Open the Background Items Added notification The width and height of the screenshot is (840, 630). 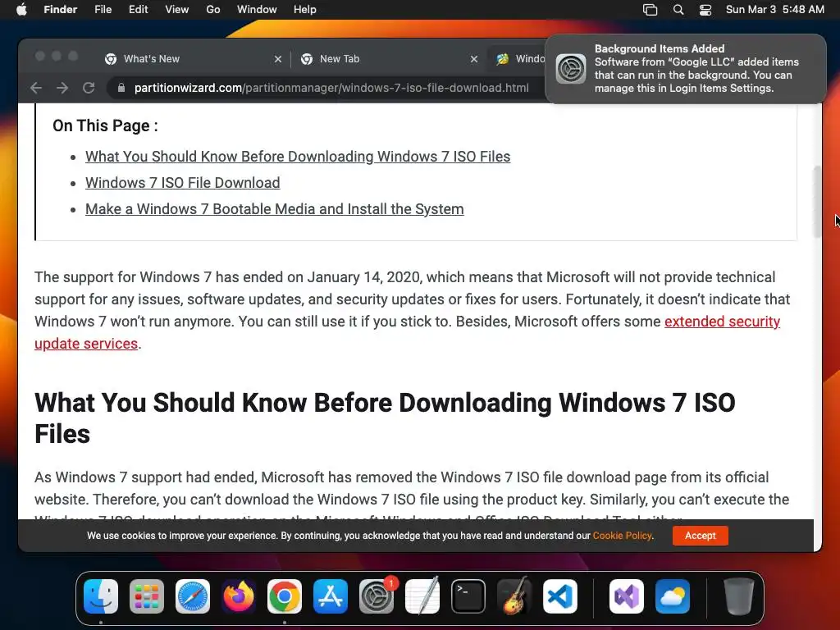(686, 69)
